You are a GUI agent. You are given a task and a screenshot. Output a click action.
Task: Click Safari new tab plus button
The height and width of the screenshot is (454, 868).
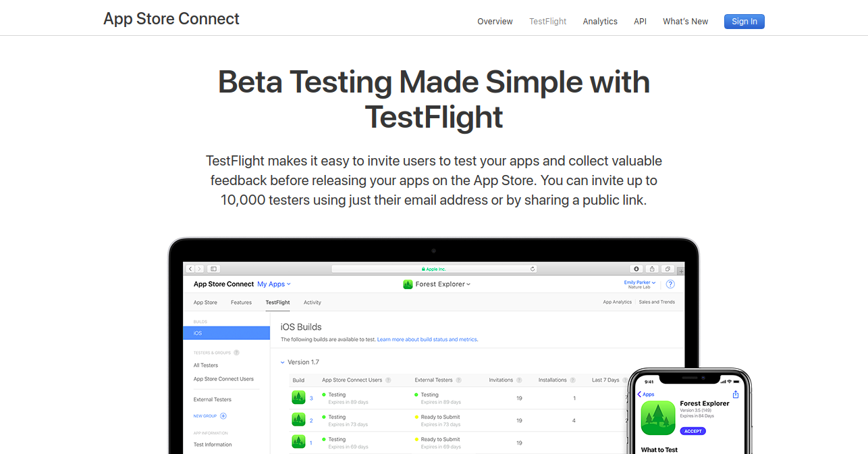click(x=680, y=271)
